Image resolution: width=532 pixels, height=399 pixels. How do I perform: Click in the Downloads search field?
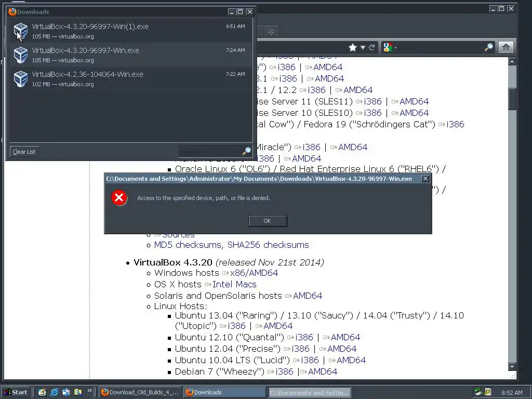(210, 151)
